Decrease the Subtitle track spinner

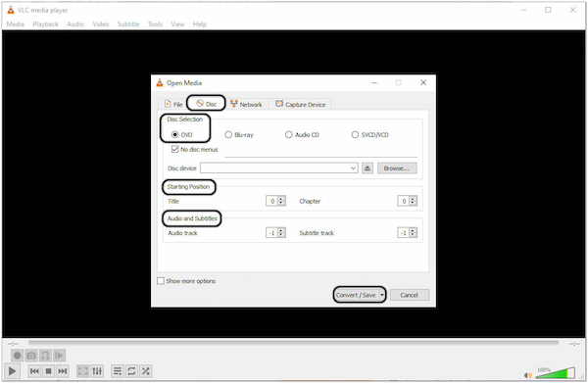[413, 235]
